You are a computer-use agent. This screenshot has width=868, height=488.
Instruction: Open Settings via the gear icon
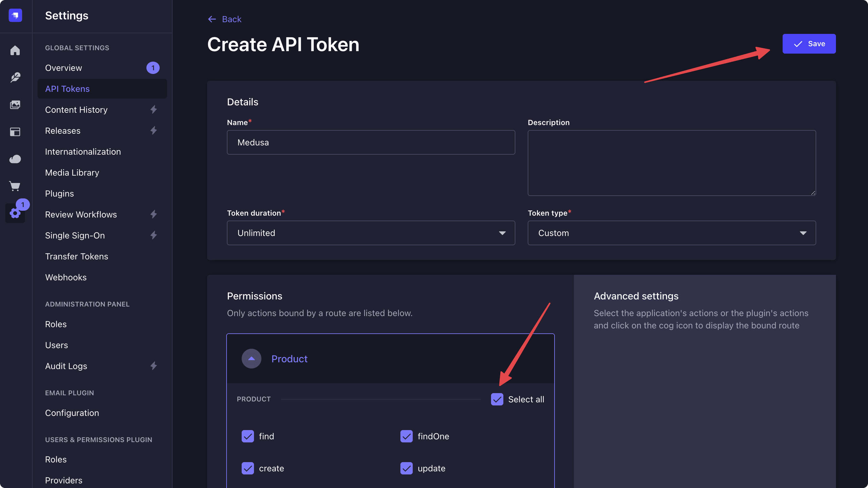pos(15,213)
